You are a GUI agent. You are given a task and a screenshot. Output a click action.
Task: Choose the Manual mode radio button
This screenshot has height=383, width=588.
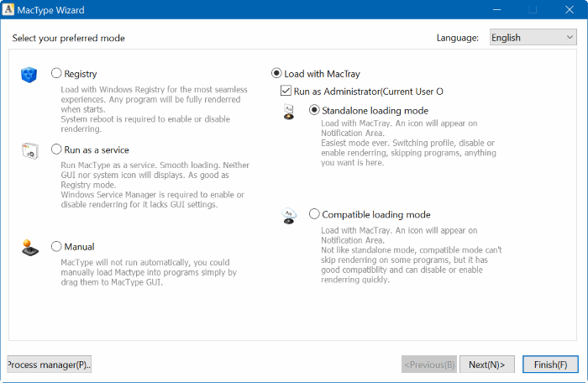coord(56,247)
